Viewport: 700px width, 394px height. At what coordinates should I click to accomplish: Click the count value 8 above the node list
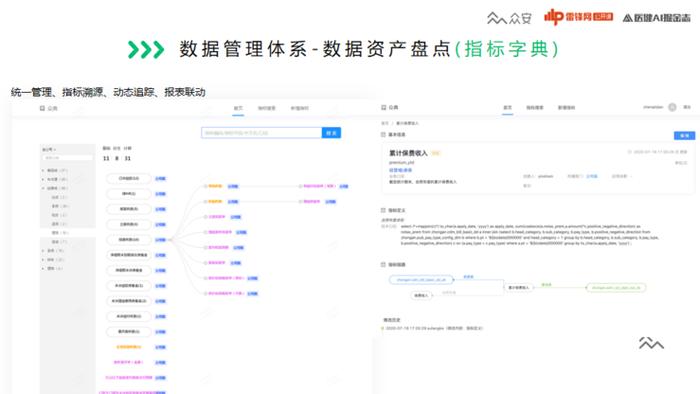117,158
